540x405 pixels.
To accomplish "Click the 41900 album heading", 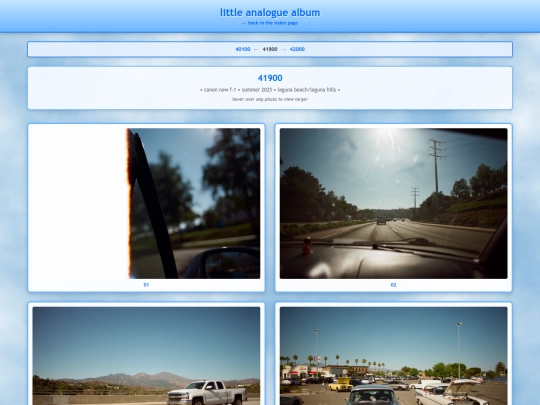I will [270, 78].
